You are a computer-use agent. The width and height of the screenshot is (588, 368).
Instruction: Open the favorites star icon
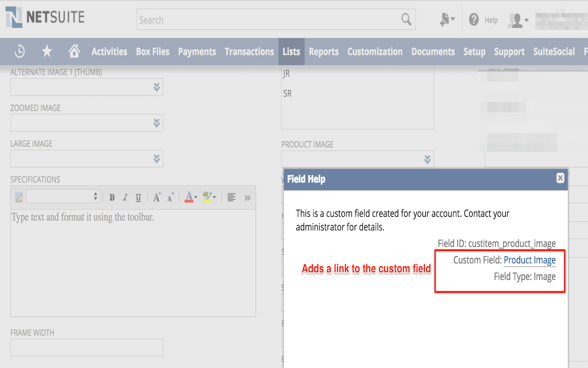pos(46,52)
